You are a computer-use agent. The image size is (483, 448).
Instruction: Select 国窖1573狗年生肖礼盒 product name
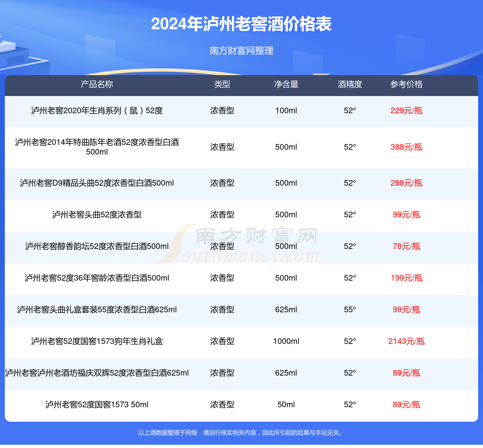coord(97,341)
